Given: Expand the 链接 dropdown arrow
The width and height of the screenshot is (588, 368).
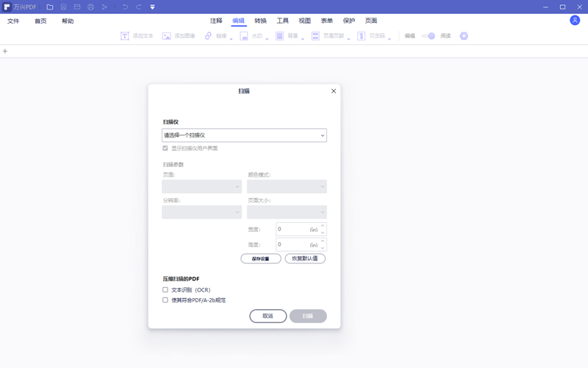Looking at the screenshot, I should click(x=231, y=39).
